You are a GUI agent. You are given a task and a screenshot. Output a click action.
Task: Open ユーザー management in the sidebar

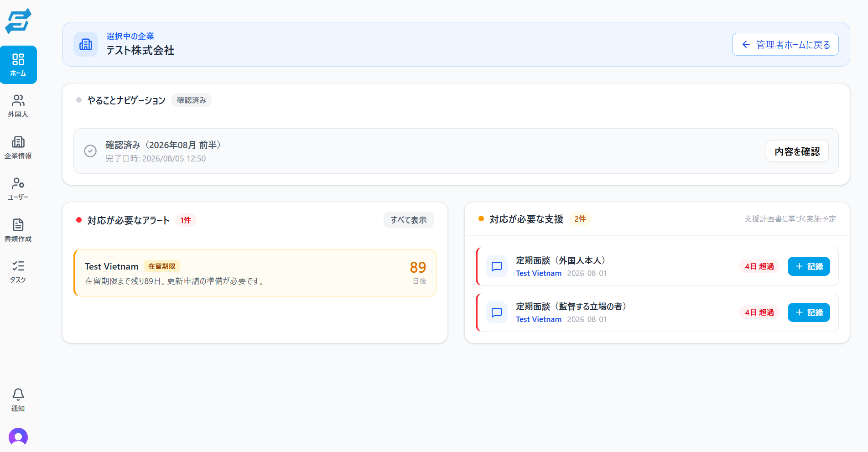click(18, 189)
